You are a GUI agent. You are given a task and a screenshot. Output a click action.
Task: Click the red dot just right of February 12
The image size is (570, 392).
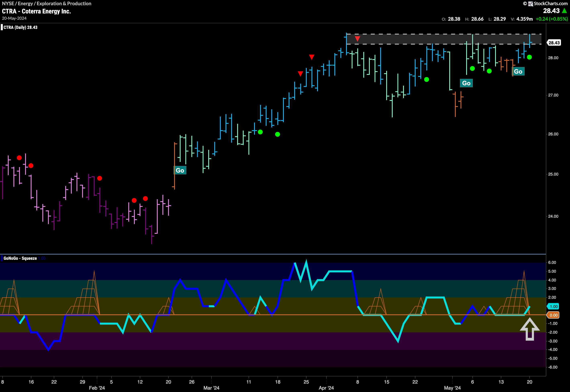(x=145, y=198)
